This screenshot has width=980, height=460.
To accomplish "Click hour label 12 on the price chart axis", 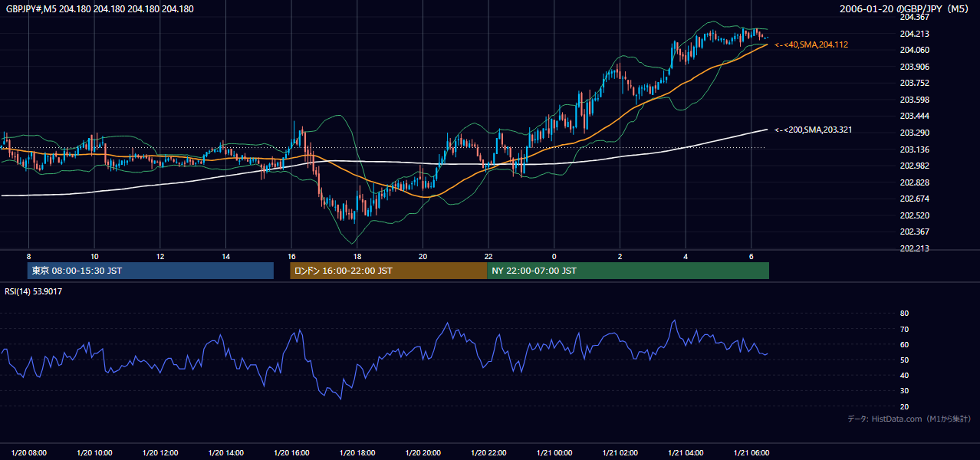I will coord(159,256).
